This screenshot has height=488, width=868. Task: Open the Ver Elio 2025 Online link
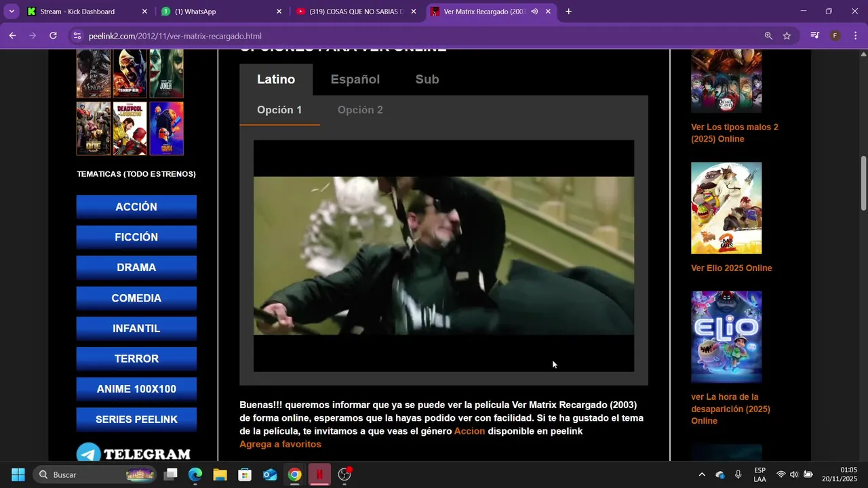pyautogui.click(x=732, y=268)
